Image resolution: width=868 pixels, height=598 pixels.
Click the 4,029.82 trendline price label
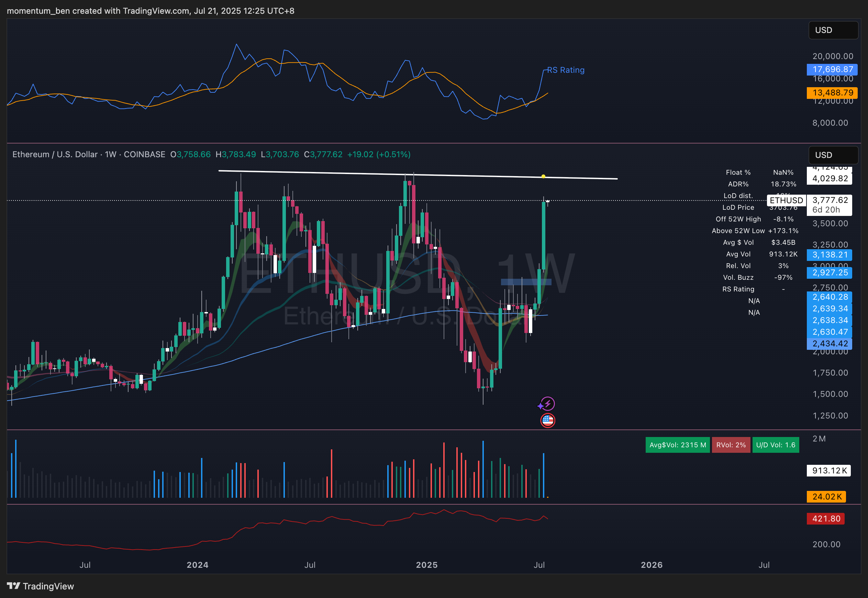click(x=830, y=179)
